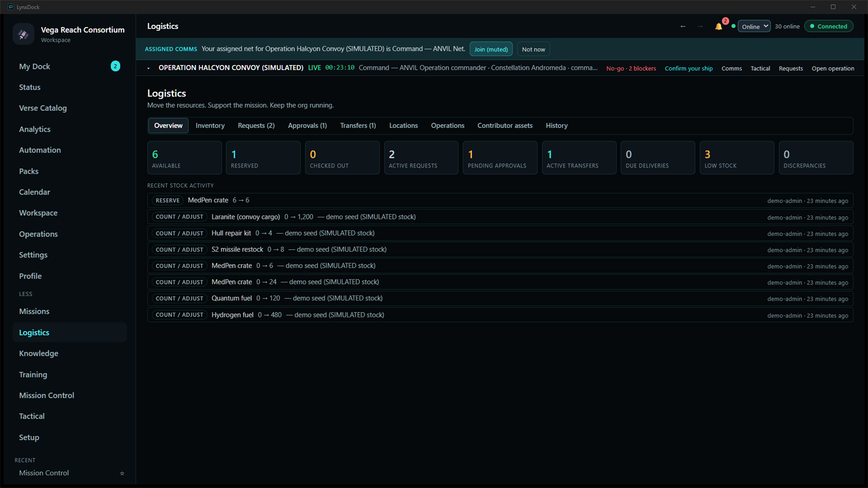Viewport: 868px width, 488px height.
Task: Click the RESERVE MedPen crate activity row
Action: (500, 201)
